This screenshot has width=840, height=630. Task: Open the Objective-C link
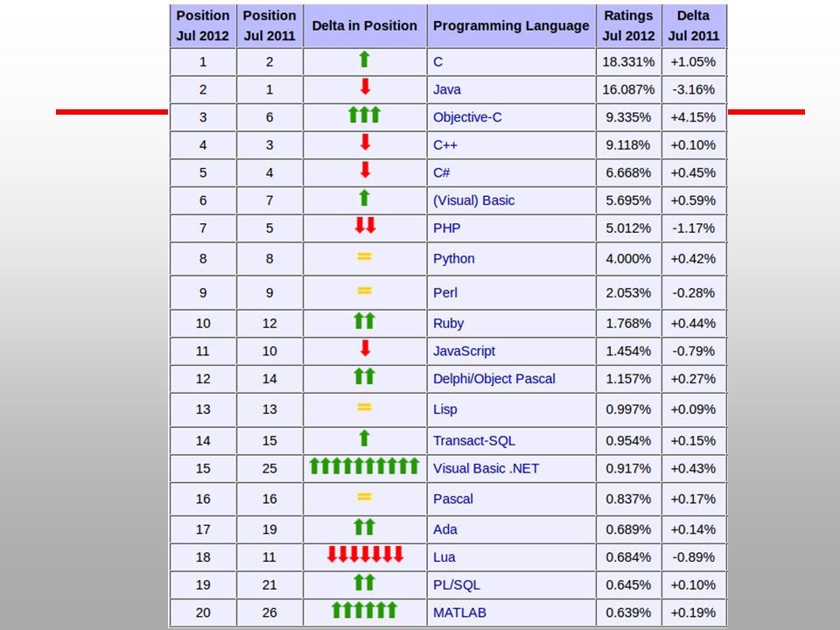click(x=467, y=117)
